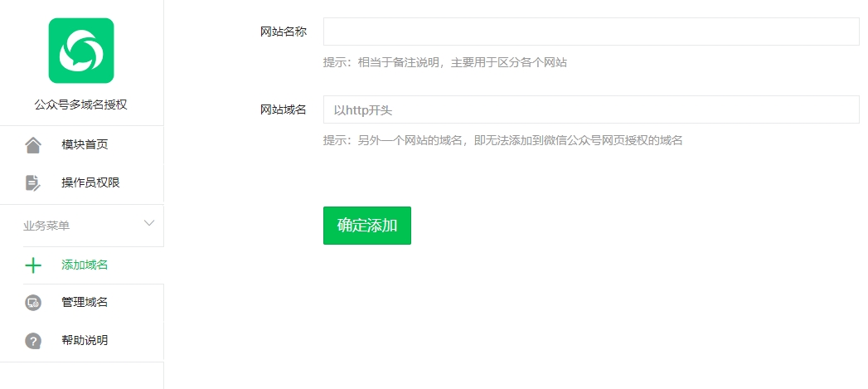Collapse the 业务菜单 section using its chevron
Screen dimensions: 868x389
click(x=149, y=223)
